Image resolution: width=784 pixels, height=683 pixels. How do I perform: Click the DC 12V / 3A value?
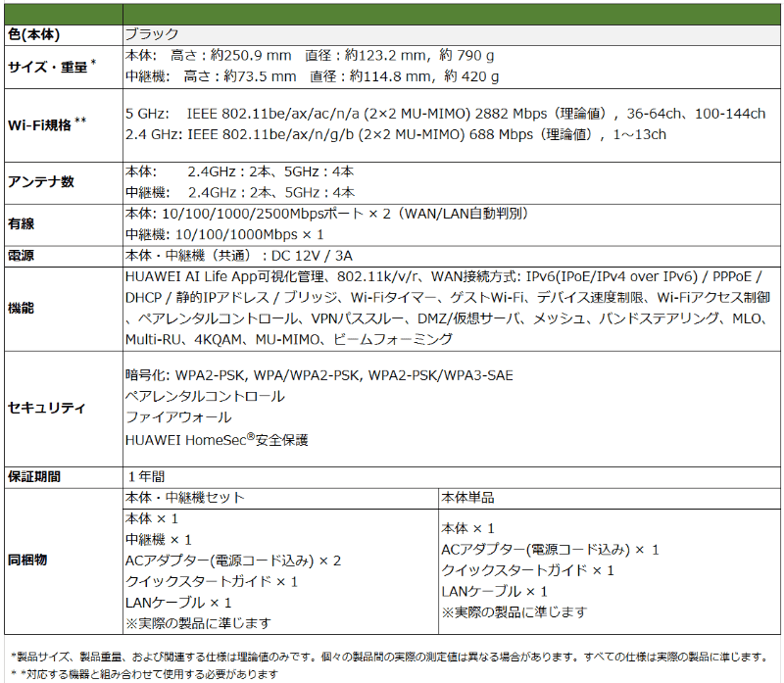(x=312, y=256)
